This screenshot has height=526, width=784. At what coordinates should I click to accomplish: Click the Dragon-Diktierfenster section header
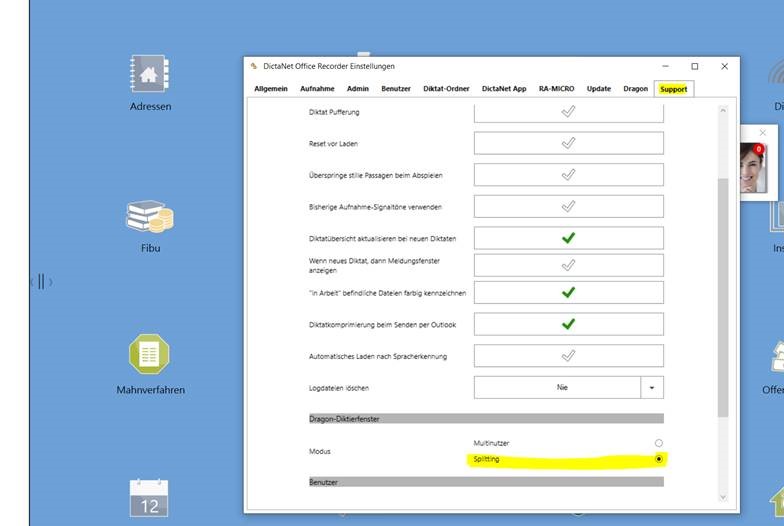tap(486, 418)
